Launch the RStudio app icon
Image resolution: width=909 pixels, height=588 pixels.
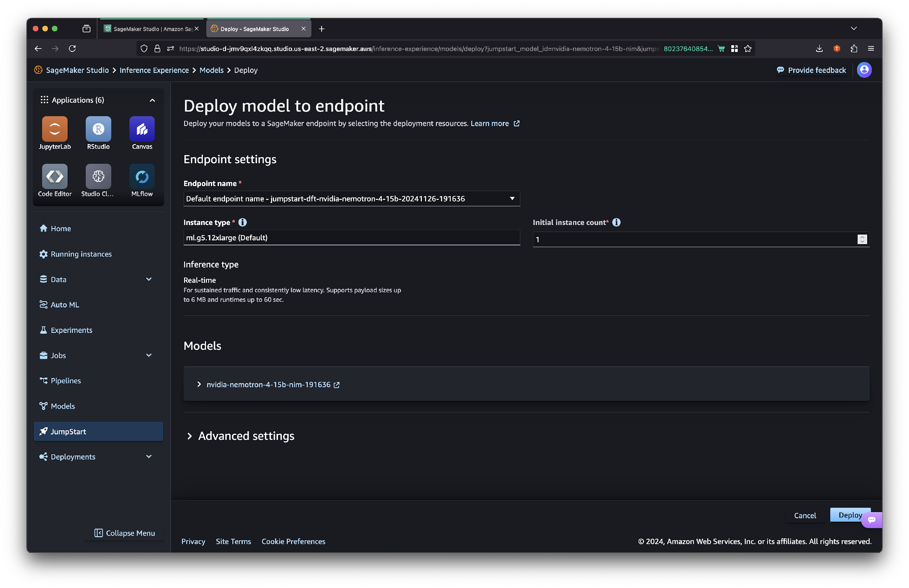click(98, 129)
